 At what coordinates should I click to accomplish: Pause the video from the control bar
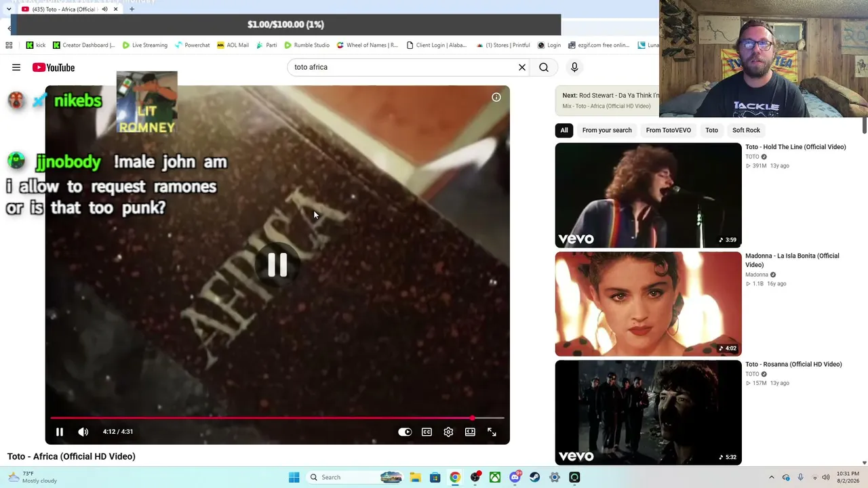[x=60, y=432]
